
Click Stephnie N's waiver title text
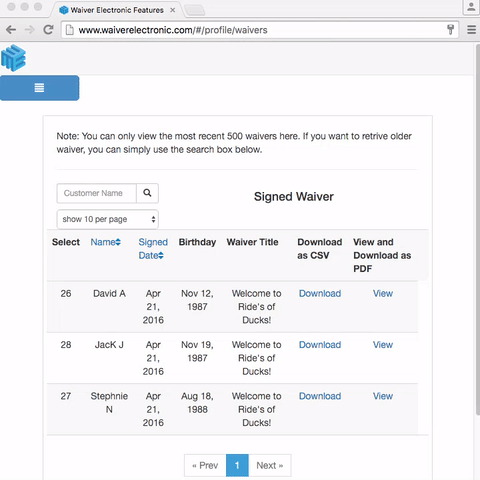click(257, 409)
